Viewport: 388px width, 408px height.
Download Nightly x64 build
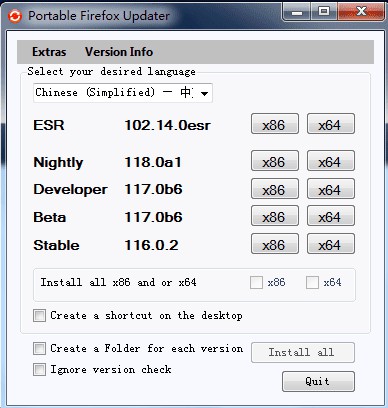331,161
